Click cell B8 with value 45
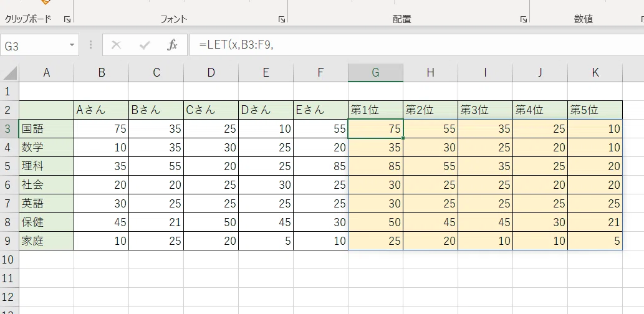The height and width of the screenshot is (314, 644). (x=102, y=222)
